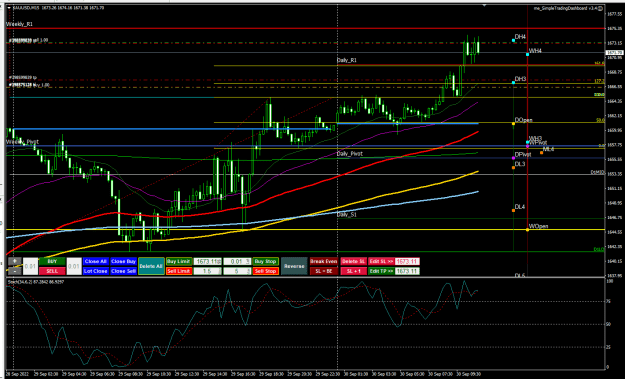Click the Delete SL button

tap(353, 261)
